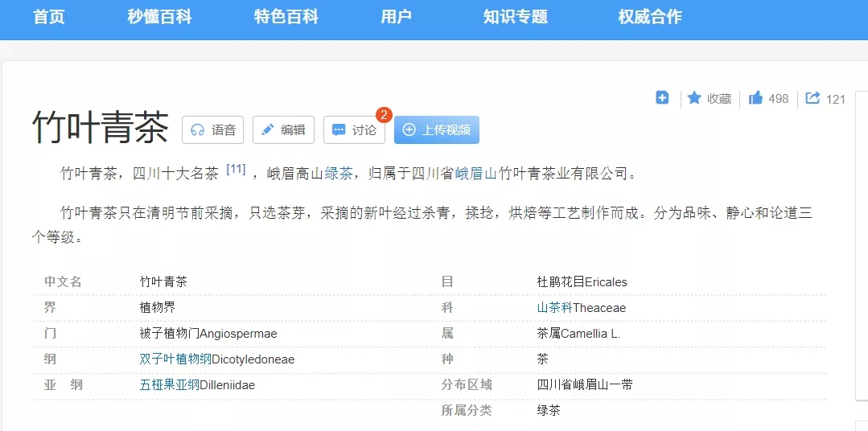The height and width of the screenshot is (431, 868).
Task: Click the 亚纲 field label
Action: 63,384
